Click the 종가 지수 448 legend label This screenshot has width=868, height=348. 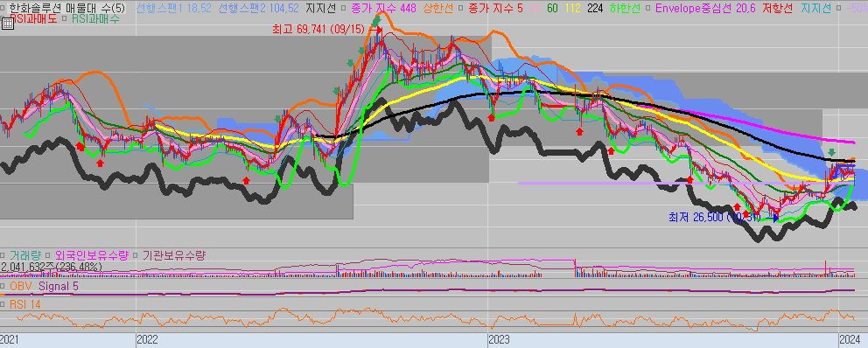[383, 8]
